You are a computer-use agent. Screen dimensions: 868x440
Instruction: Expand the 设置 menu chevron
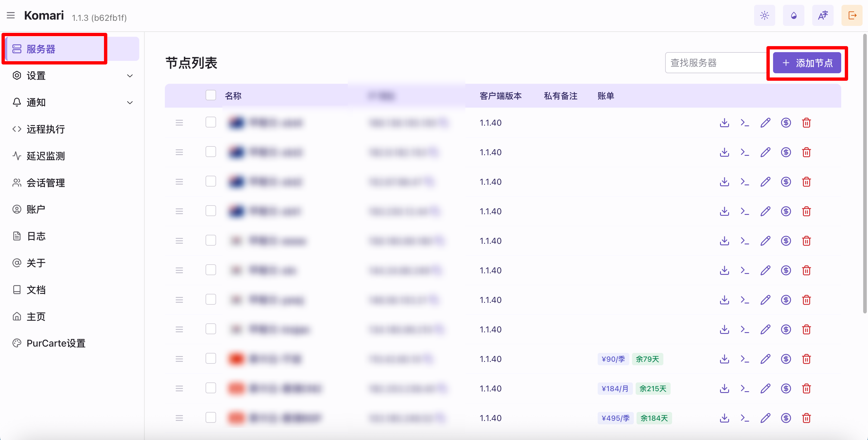tap(130, 76)
